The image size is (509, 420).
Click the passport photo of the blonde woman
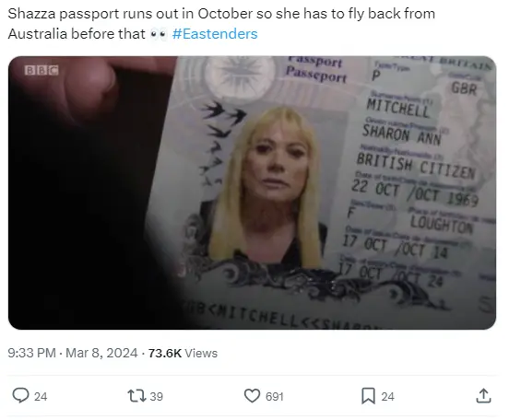(x=266, y=188)
